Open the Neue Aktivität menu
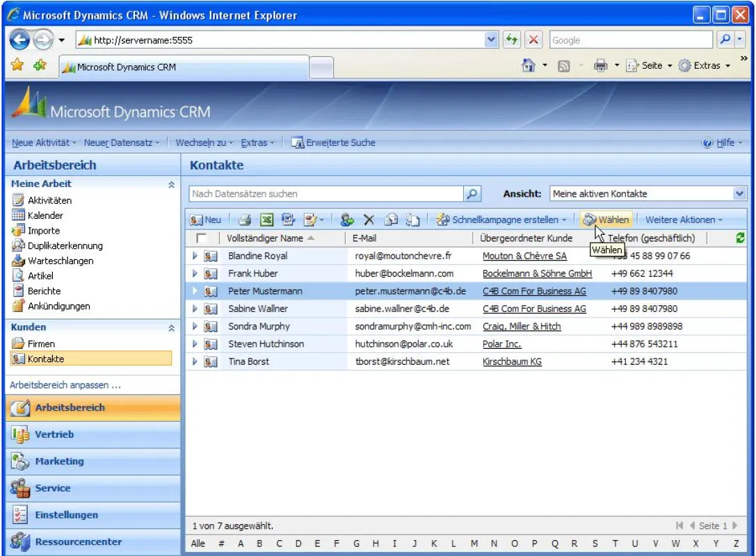 click(x=44, y=142)
